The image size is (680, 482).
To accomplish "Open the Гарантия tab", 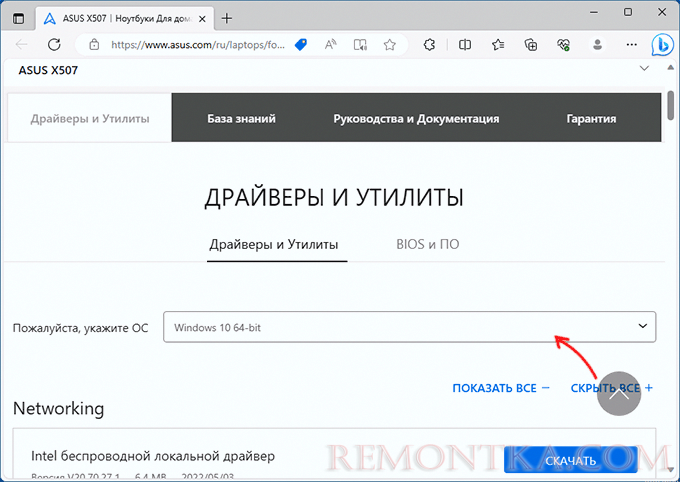I will [591, 118].
